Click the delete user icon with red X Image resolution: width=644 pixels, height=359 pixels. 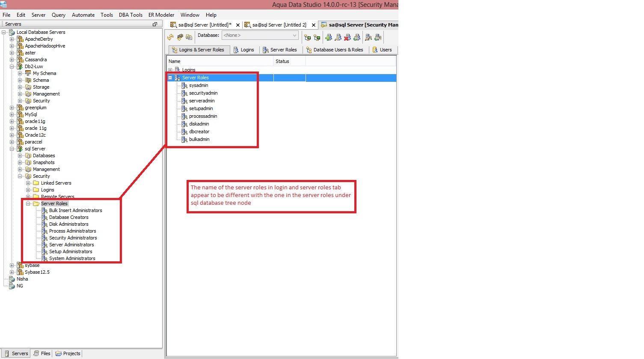(x=347, y=37)
